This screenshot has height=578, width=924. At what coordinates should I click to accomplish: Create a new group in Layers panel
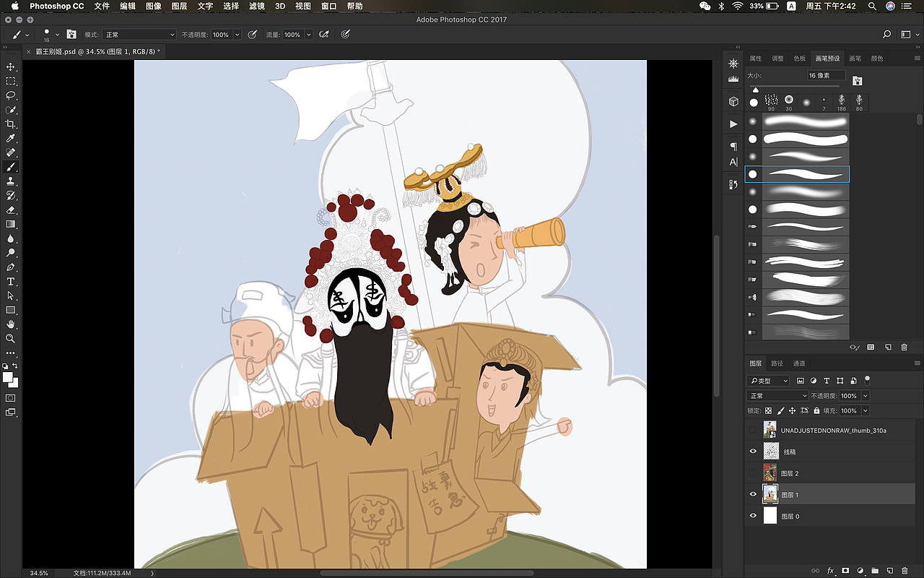click(875, 571)
